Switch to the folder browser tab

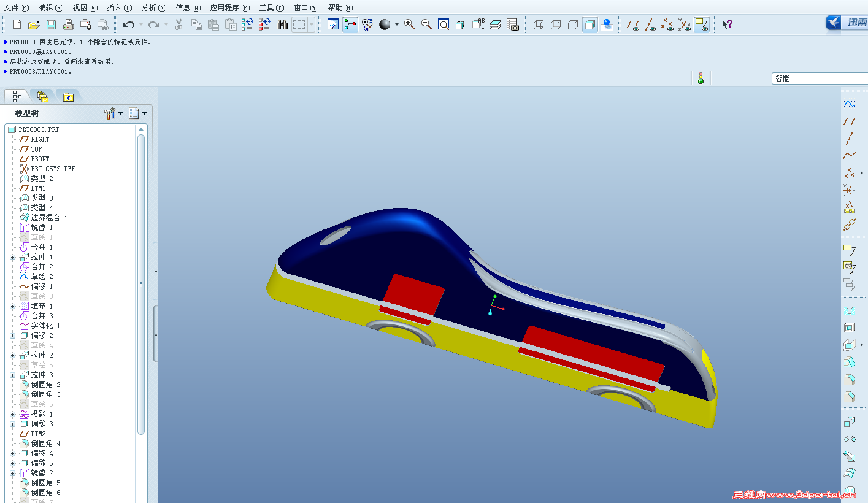point(42,96)
